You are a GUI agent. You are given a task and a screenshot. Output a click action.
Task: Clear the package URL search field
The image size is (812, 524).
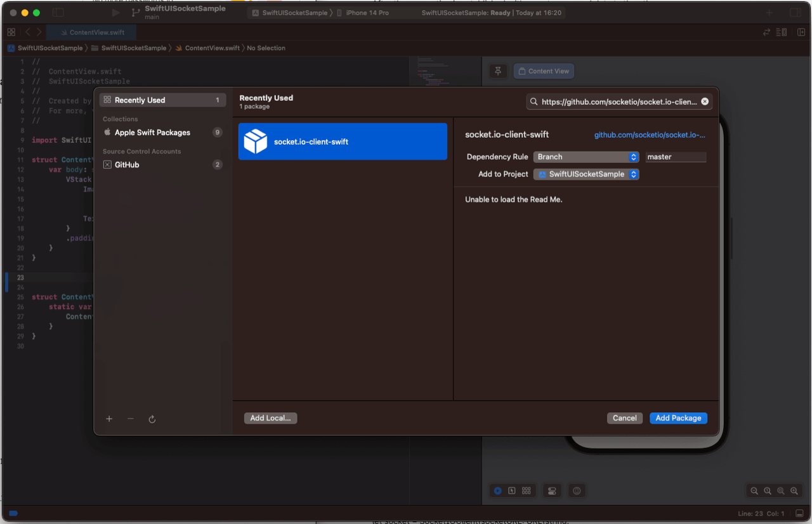[705, 102]
